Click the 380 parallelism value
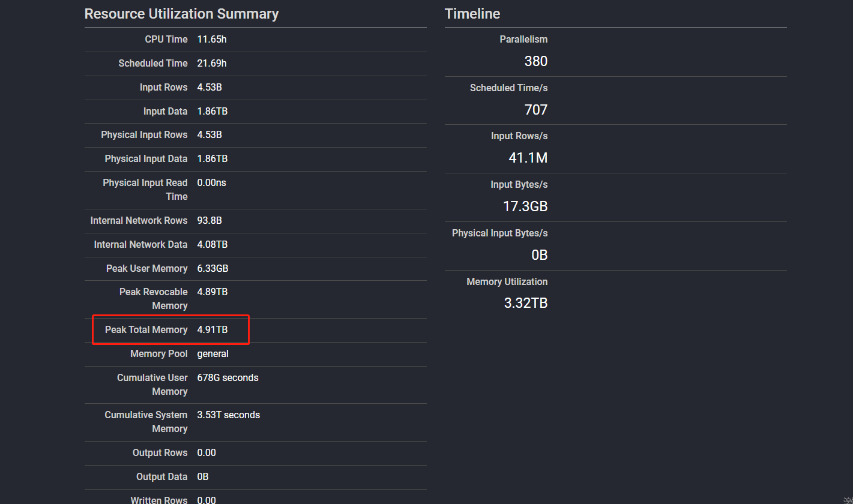This screenshot has height=504, width=853. 536,61
